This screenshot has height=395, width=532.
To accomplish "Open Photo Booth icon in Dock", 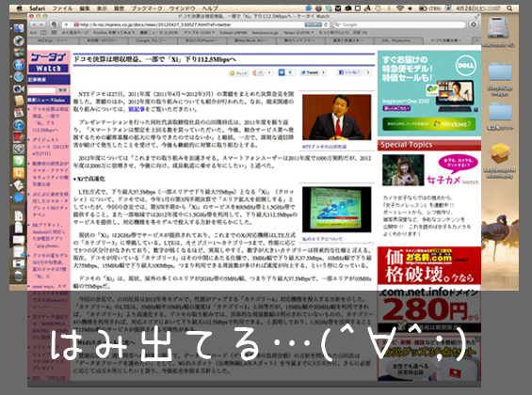I will point(18,137).
